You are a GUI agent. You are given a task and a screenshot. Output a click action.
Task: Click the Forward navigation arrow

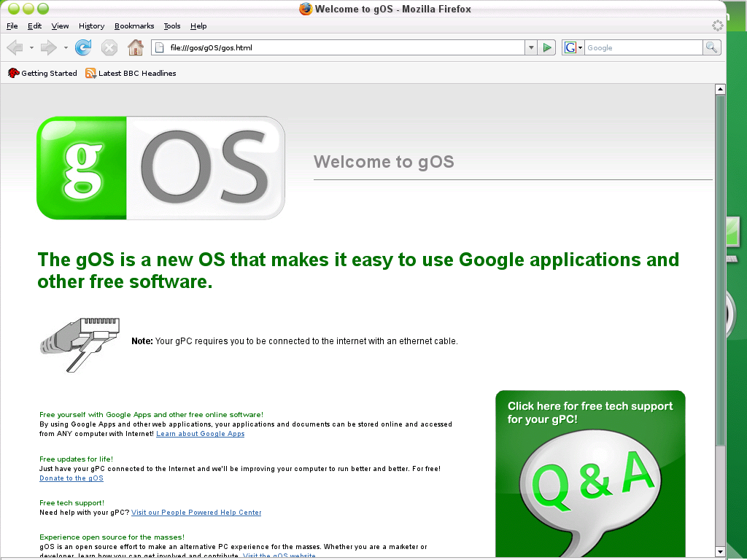coord(48,48)
